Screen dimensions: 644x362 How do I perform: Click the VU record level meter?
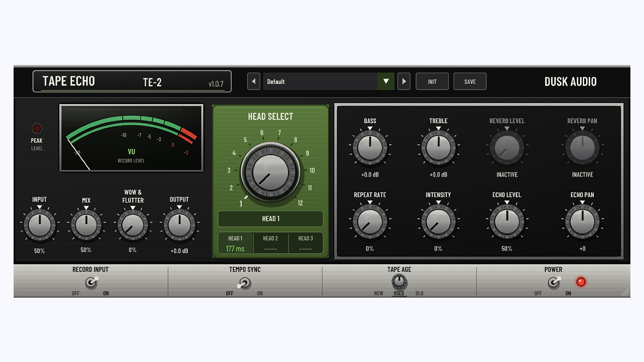pyautogui.click(x=131, y=138)
